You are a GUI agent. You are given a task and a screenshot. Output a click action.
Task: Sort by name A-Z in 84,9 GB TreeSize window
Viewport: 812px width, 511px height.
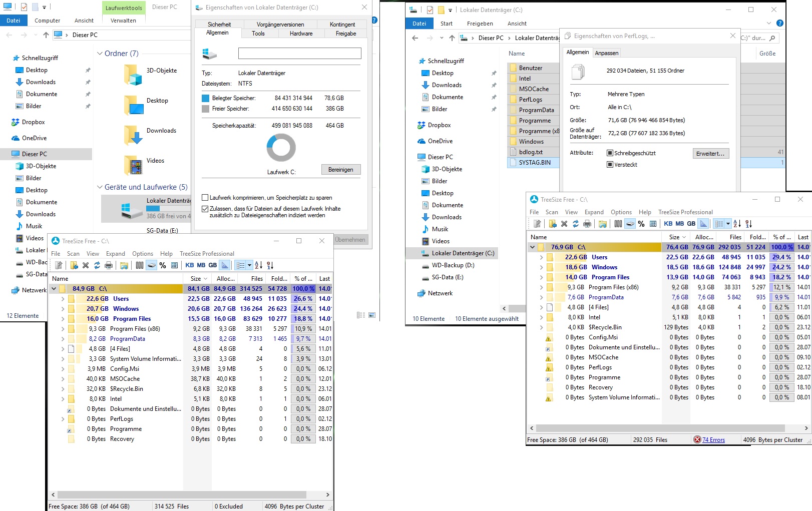258,265
